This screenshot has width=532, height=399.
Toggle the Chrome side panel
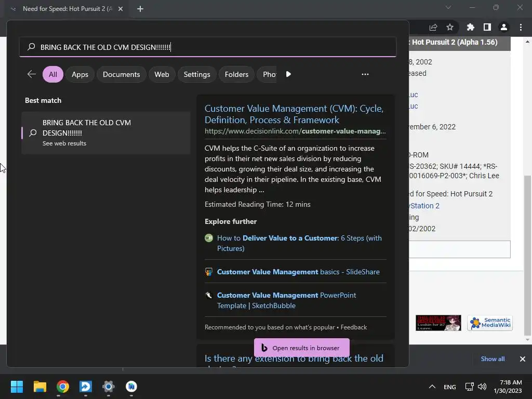487,27
